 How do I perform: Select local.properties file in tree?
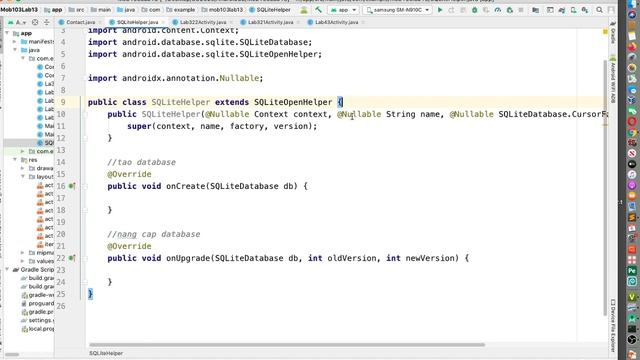(37, 329)
